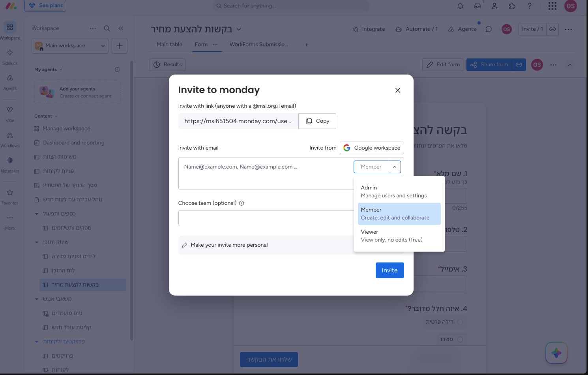Open Agents in the left rail

coord(10,82)
